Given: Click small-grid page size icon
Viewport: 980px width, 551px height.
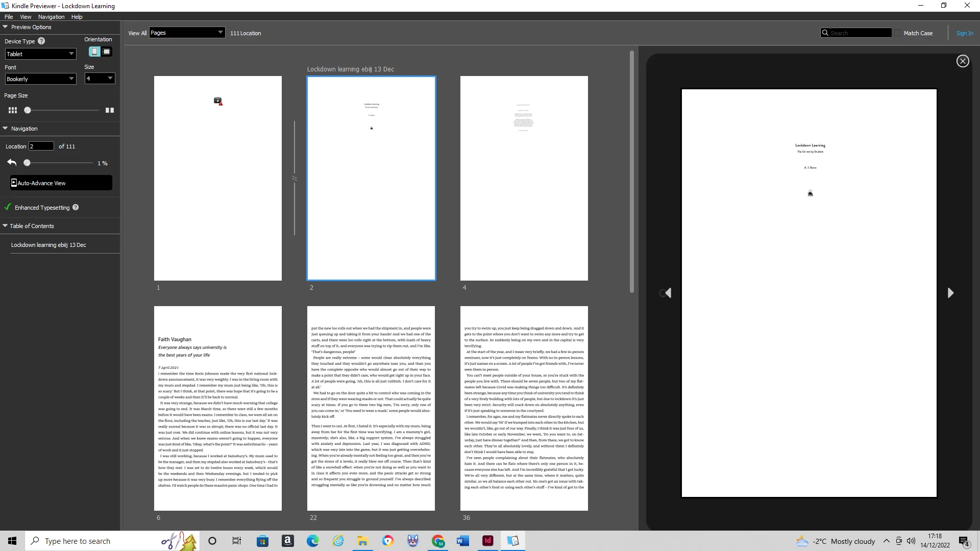Looking at the screenshot, I should click(x=13, y=110).
